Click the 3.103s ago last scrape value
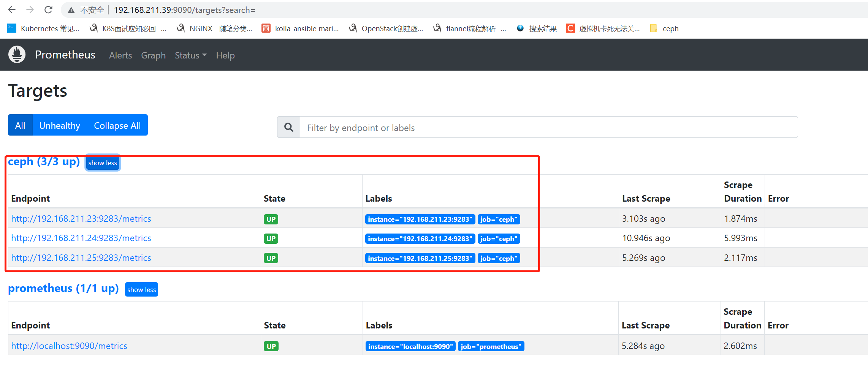868x382 pixels. [643, 219]
